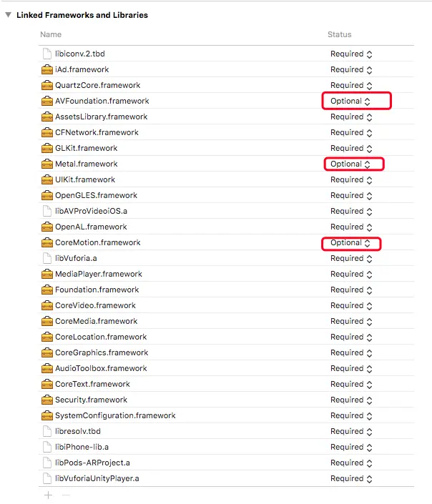Select the OpenGLES.framework name

96,195
